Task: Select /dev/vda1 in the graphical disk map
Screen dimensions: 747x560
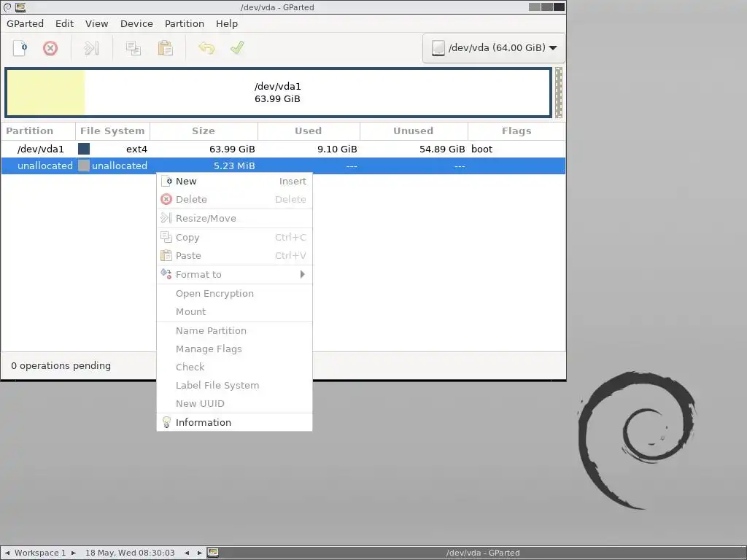Action: point(278,93)
